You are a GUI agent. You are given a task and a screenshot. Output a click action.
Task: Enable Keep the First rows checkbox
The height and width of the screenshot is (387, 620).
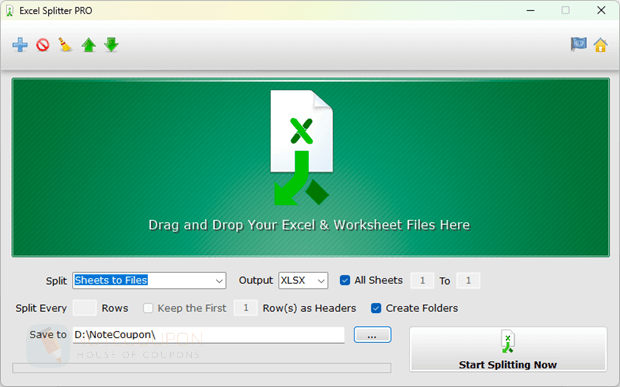click(148, 308)
